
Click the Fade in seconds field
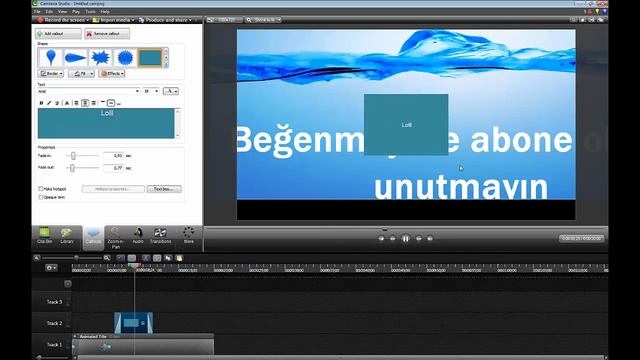tap(113, 156)
